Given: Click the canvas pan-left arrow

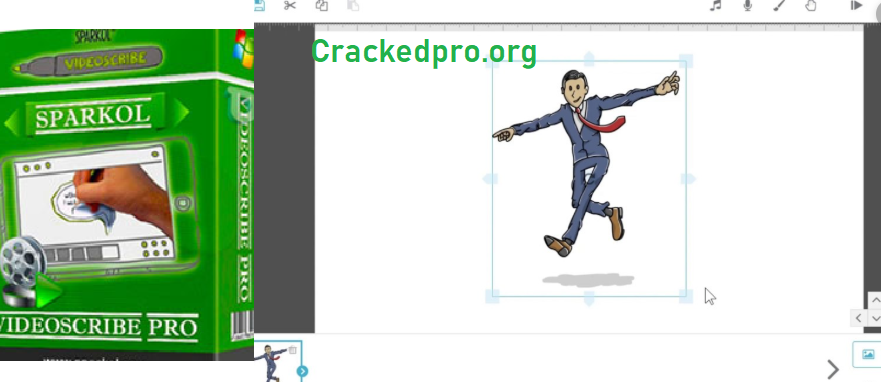Looking at the screenshot, I should click(859, 318).
